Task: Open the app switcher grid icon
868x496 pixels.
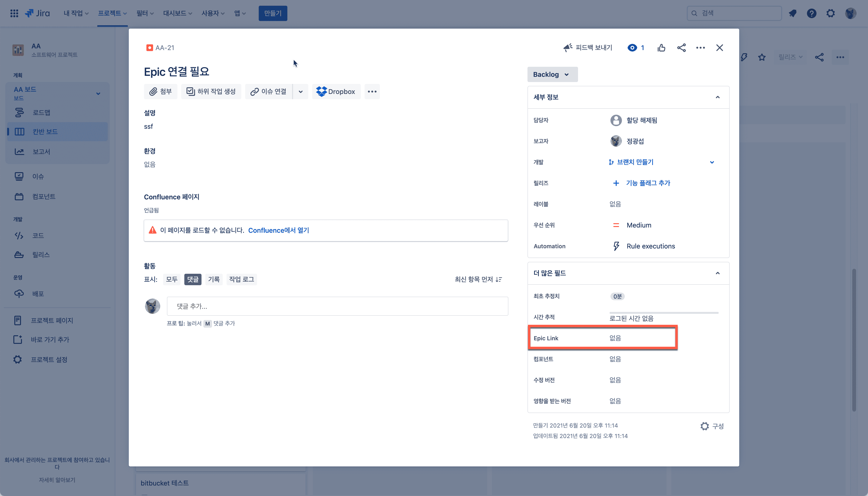Action: point(14,13)
